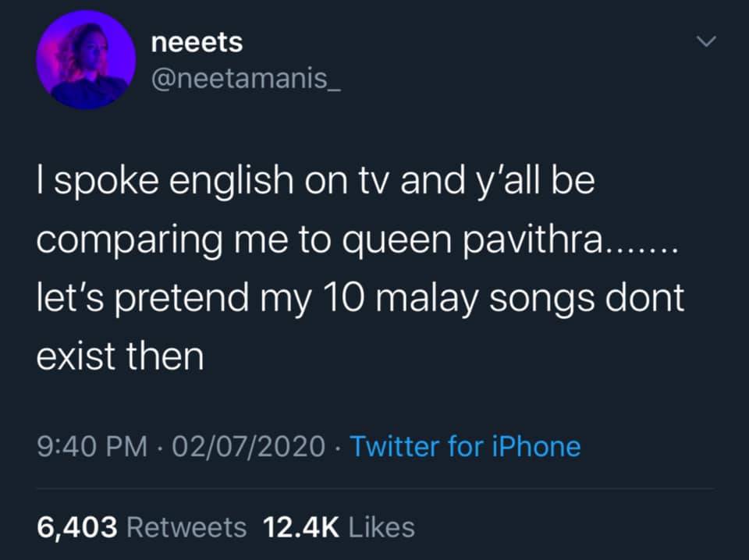Click the 02/07/2020 date

tap(248, 447)
